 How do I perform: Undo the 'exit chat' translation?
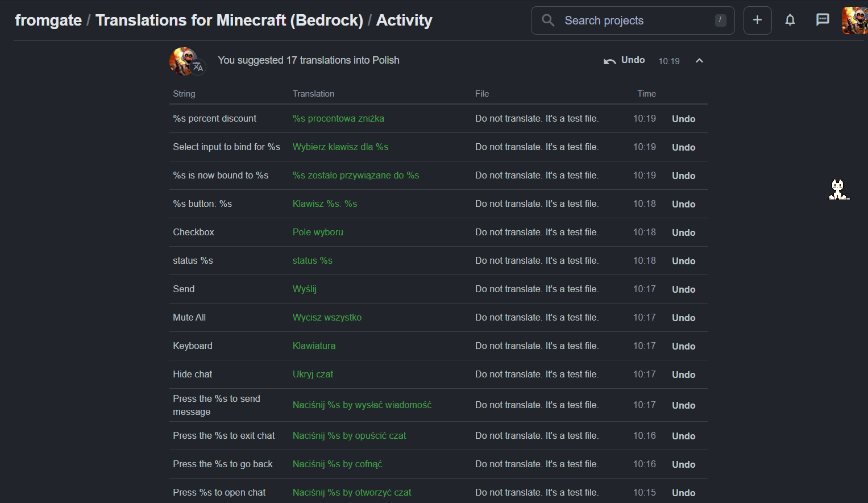(x=683, y=436)
